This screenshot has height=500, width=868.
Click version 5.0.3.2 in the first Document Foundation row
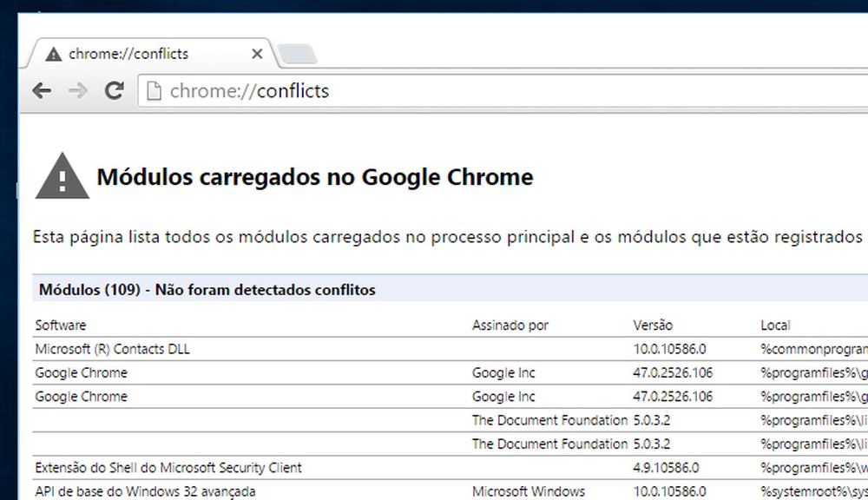tap(652, 420)
